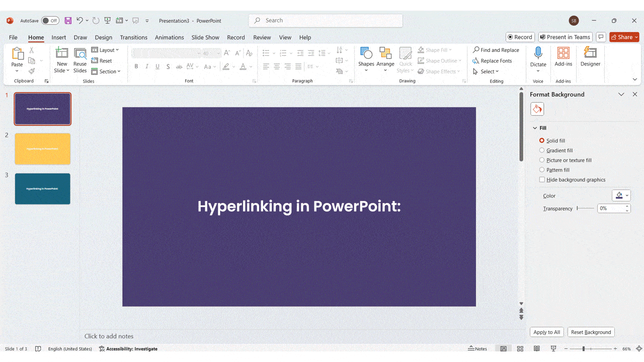Click the Save icon in title bar
Screen dimensions: 644x362
[x=68, y=21]
